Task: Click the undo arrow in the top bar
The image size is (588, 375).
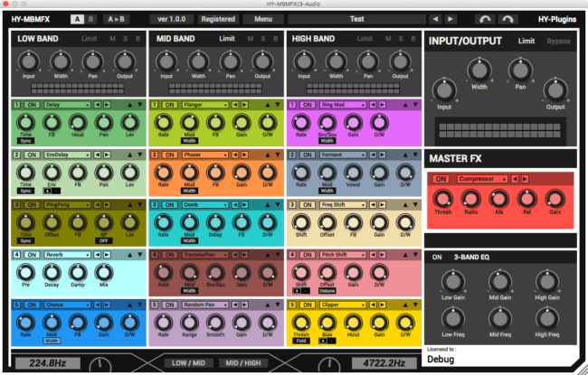Action: [x=487, y=19]
